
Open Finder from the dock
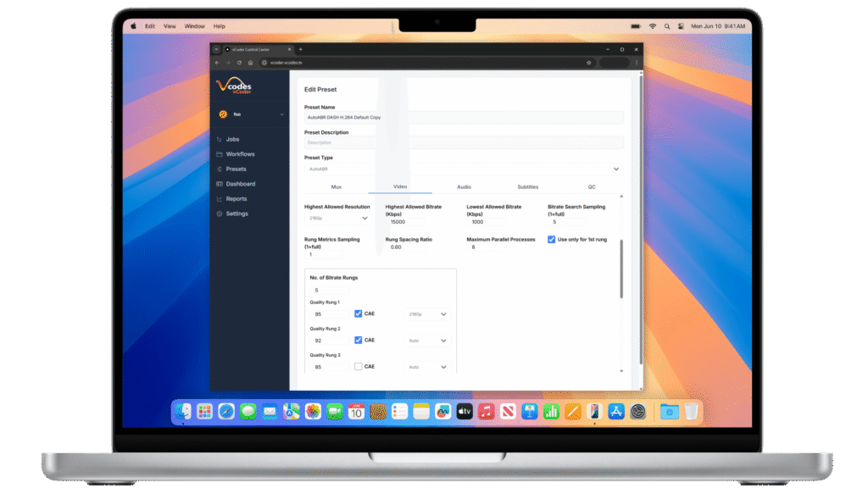tap(183, 412)
